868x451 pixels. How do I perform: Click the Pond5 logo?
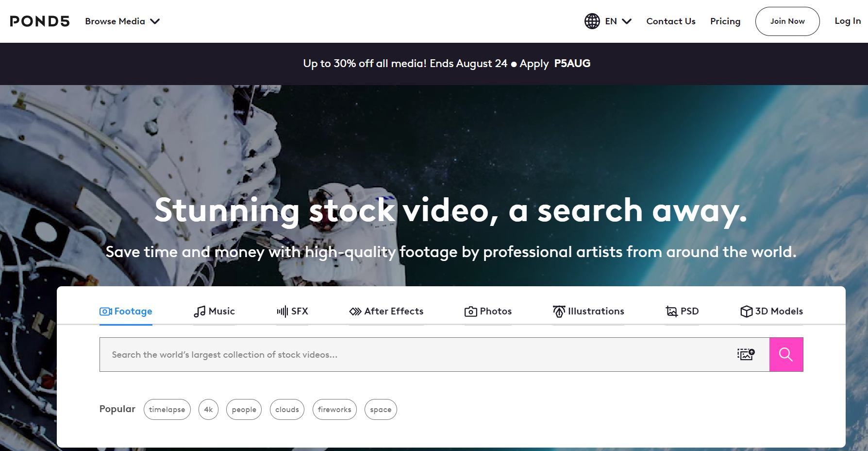coord(40,21)
